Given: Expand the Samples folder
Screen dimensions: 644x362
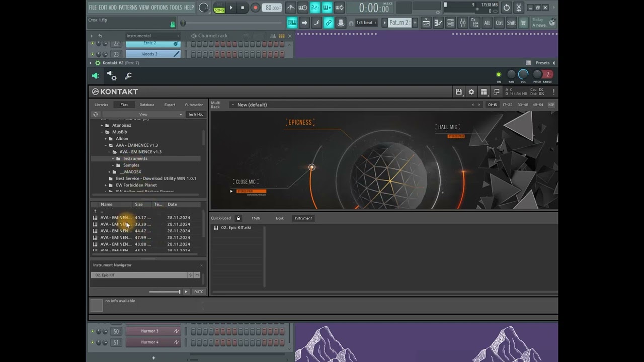Looking at the screenshot, I should (113, 165).
